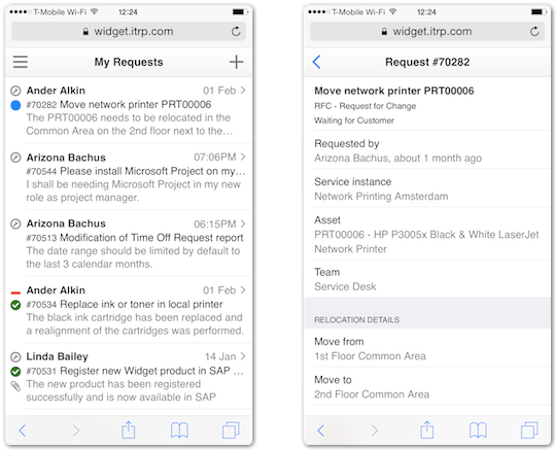Viewport: 556px width, 450px height.
Task: Expand request #70282 via its chevron
Action: pos(243,90)
